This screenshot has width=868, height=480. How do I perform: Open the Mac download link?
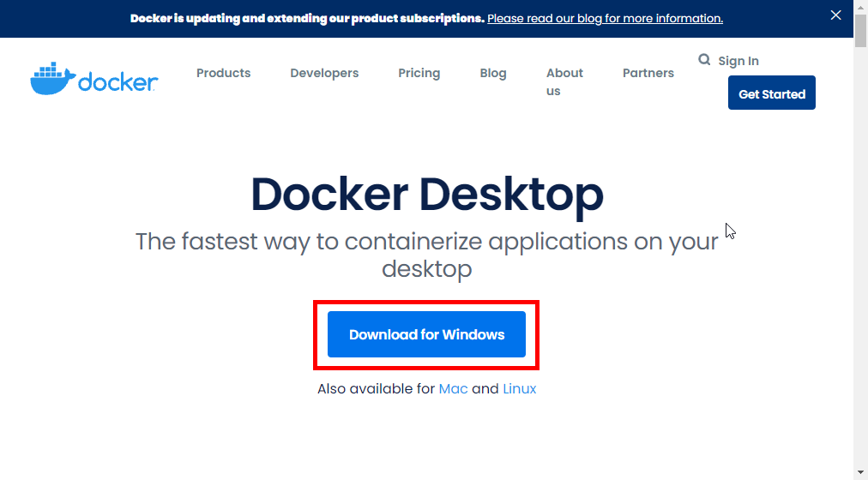pos(454,389)
